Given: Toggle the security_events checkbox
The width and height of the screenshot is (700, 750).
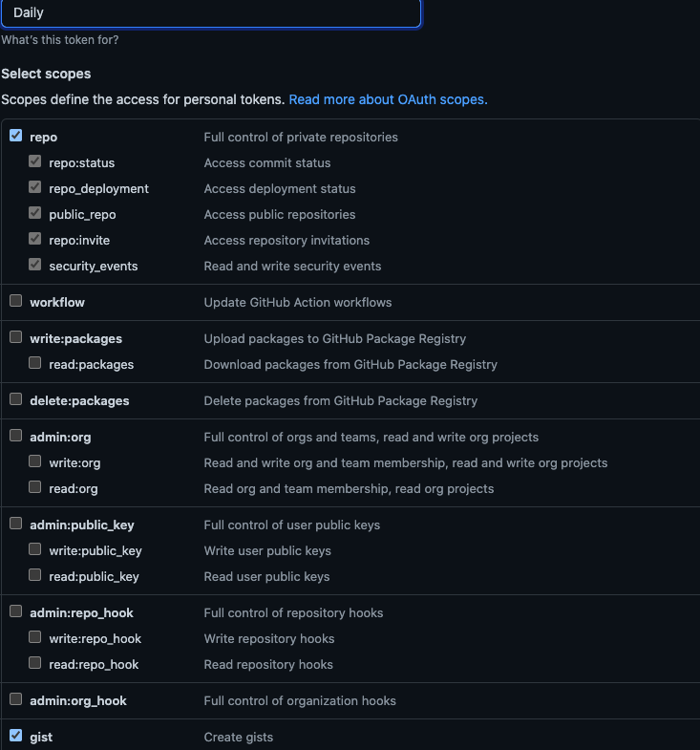Looking at the screenshot, I should [35, 265].
